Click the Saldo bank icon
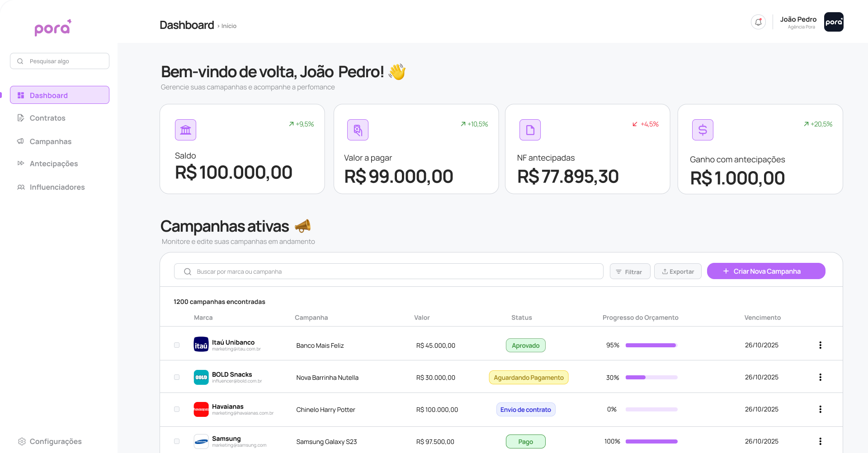Viewport: 868px width, 453px height. click(185, 130)
